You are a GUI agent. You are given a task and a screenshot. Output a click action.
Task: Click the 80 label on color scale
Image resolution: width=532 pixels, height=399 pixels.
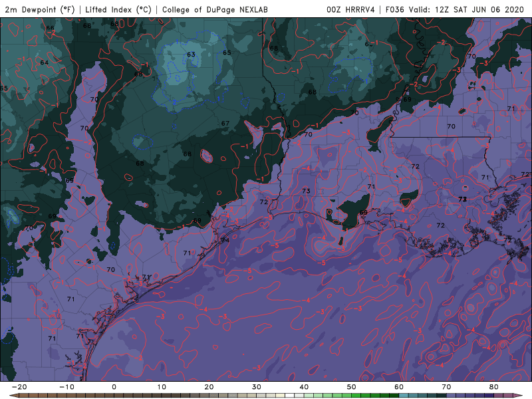click(x=494, y=387)
